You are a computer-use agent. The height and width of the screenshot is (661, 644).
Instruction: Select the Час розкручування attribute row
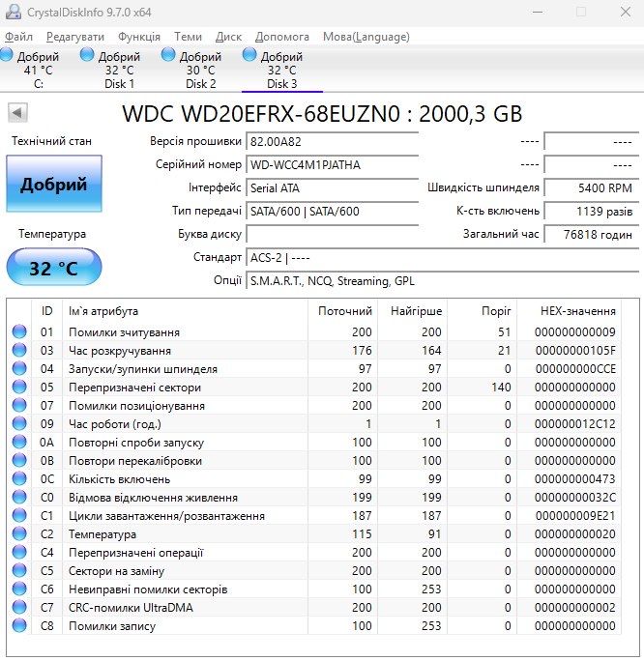pos(314,350)
